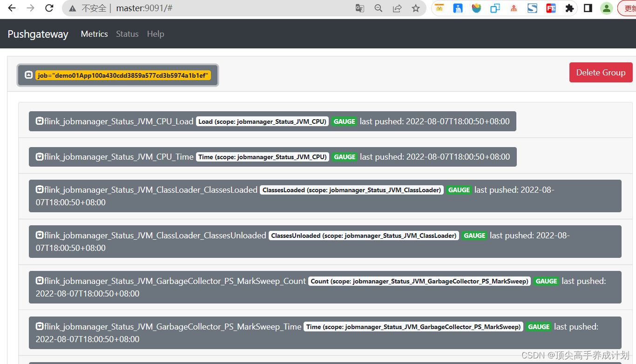Image resolution: width=636 pixels, height=364 pixels.
Task: Click the yellow job label badge
Action: pos(122,74)
